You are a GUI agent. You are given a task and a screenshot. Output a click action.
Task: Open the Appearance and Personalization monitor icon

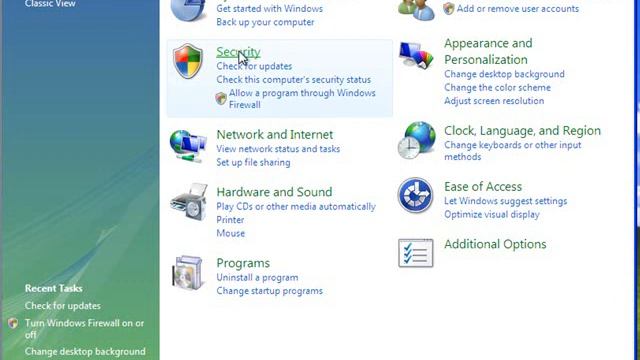coord(416,55)
